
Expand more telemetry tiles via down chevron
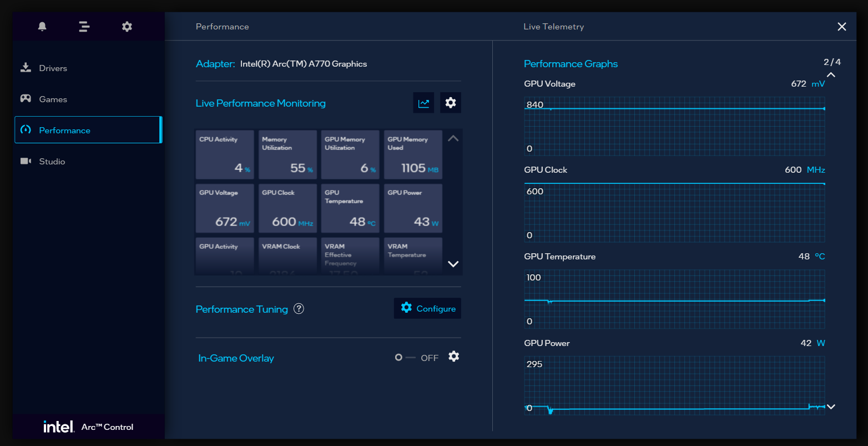click(453, 264)
